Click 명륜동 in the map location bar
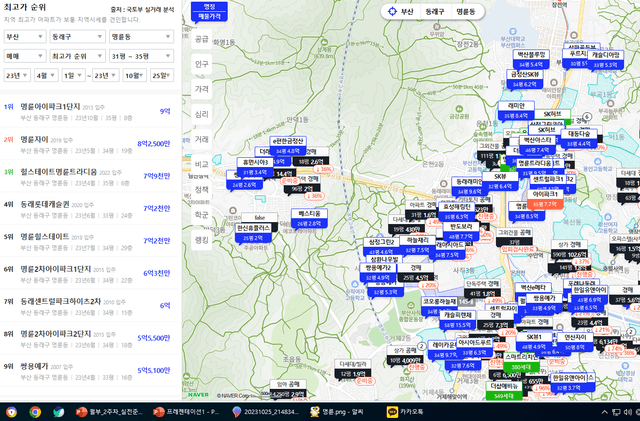Image resolution: width=640 pixels, height=421 pixels. [466, 11]
